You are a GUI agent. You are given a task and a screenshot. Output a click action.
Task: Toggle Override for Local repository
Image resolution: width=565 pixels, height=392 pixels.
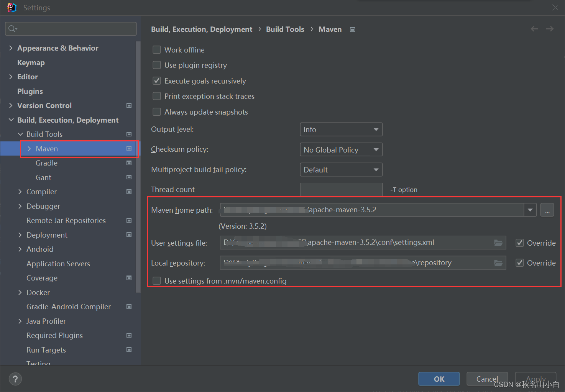tap(520, 263)
